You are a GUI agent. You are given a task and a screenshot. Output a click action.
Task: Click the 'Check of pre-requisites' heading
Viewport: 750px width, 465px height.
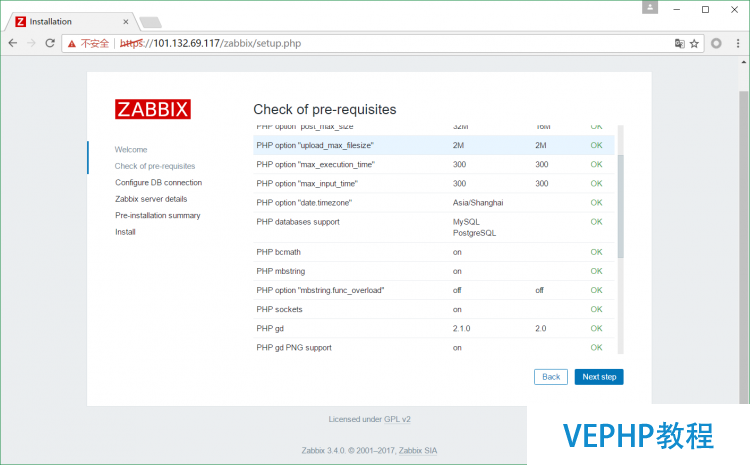[x=325, y=109]
